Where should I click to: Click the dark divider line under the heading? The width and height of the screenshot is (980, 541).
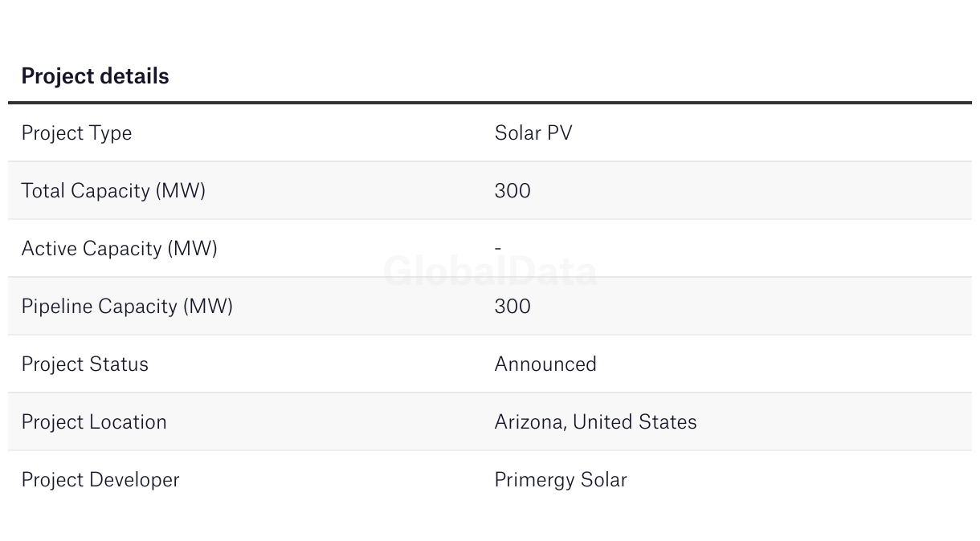[x=490, y=103]
